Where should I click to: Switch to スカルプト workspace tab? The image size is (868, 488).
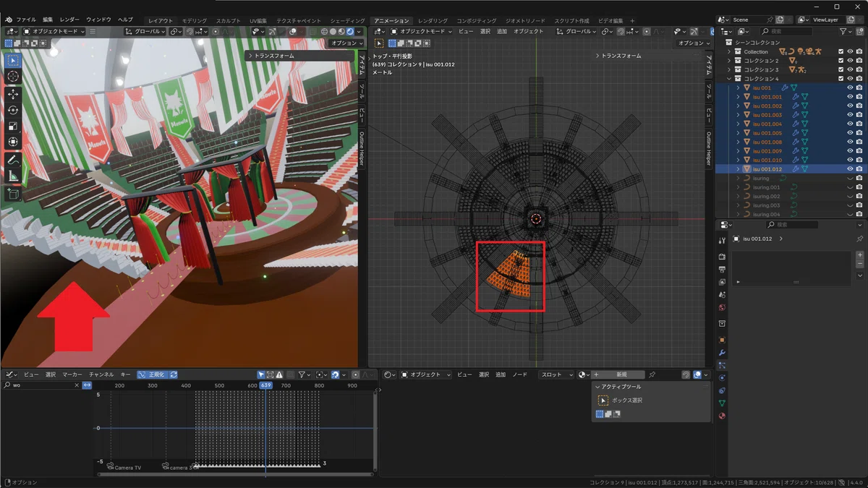(x=229, y=21)
